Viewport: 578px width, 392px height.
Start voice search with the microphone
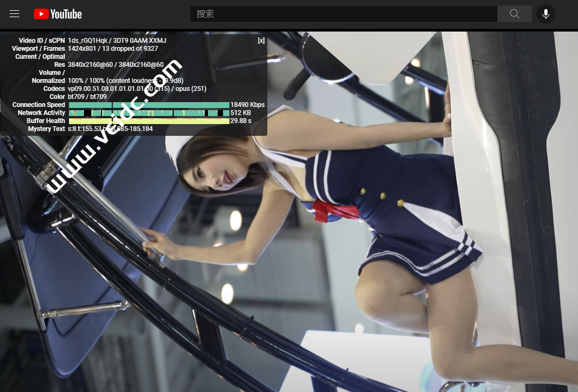pyautogui.click(x=545, y=14)
